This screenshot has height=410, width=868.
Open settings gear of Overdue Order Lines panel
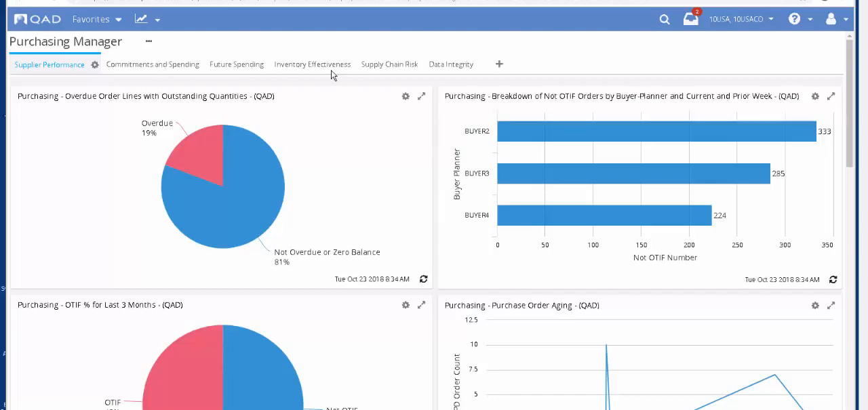coord(406,96)
